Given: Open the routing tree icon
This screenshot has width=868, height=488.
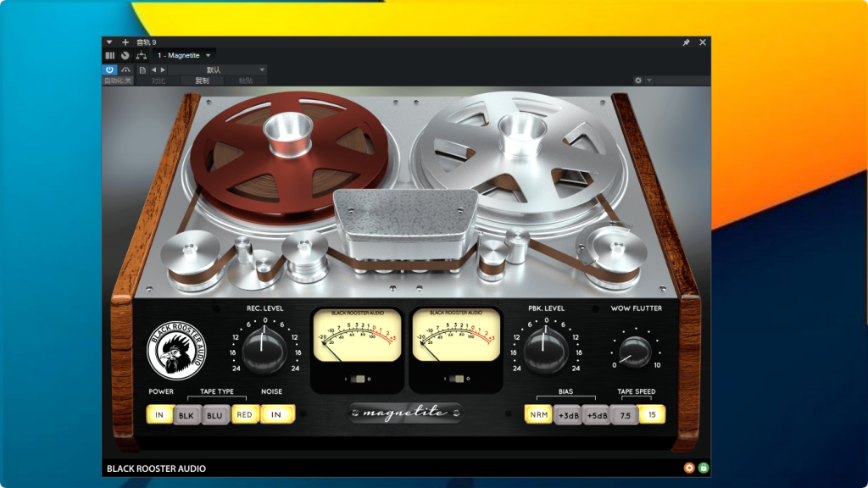Looking at the screenshot, I should point(142,55).
